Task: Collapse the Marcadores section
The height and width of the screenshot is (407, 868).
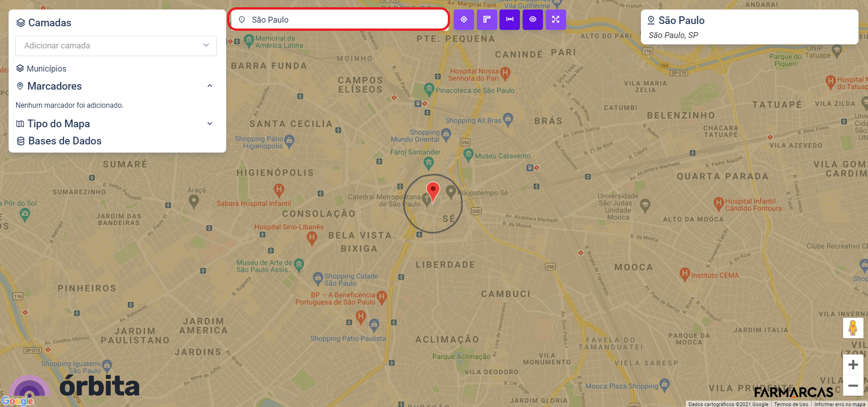Action: click(209, 86)
